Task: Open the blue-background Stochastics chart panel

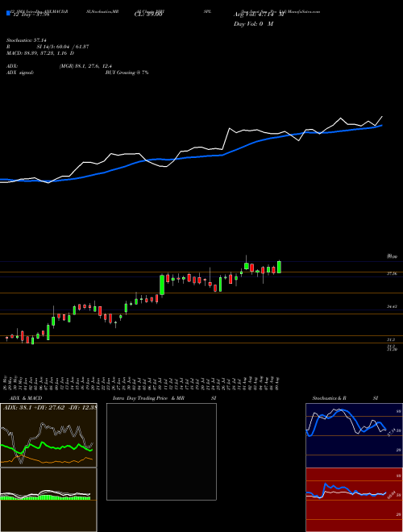Action: (x=354, y=435)
